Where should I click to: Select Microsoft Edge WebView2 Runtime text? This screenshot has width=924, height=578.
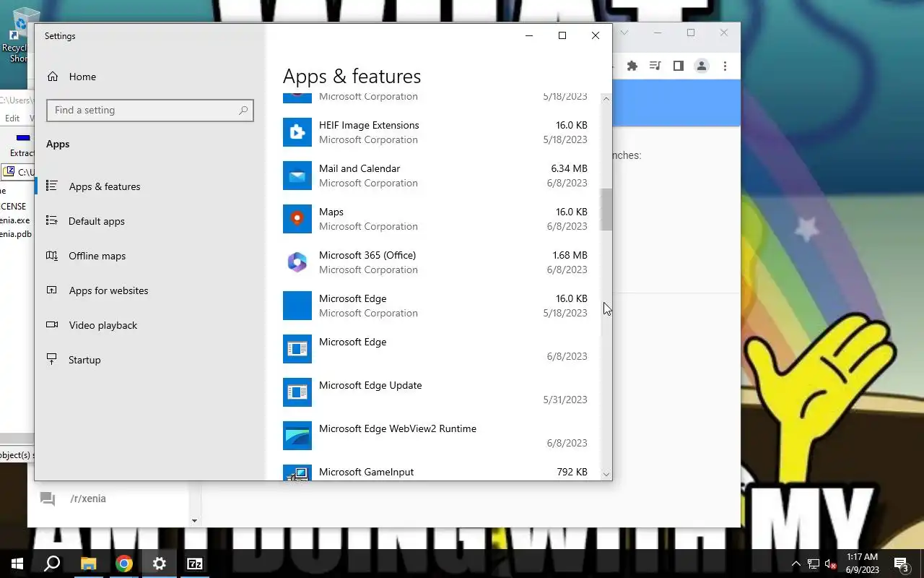click(x=398, y=428)
